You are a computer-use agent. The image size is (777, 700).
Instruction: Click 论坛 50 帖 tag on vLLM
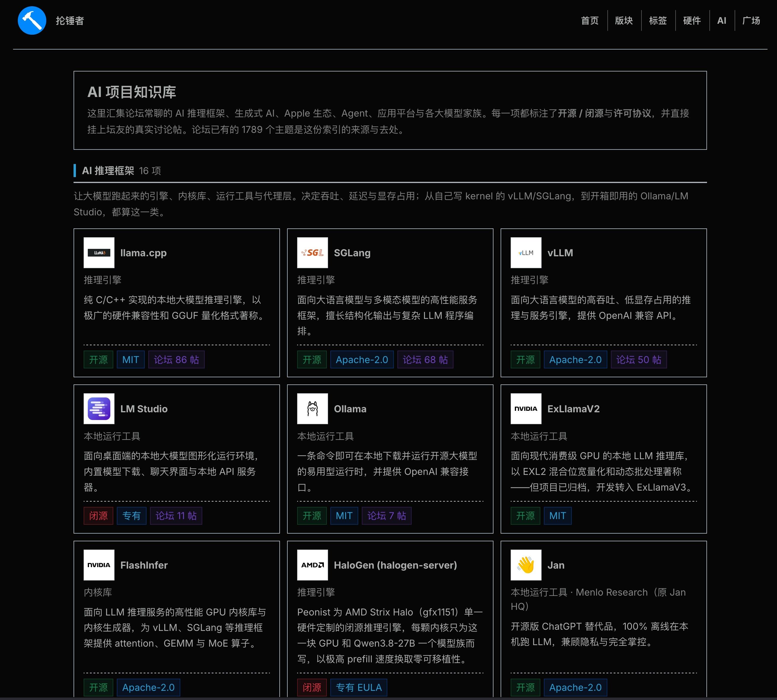click(x=639, y=359)
